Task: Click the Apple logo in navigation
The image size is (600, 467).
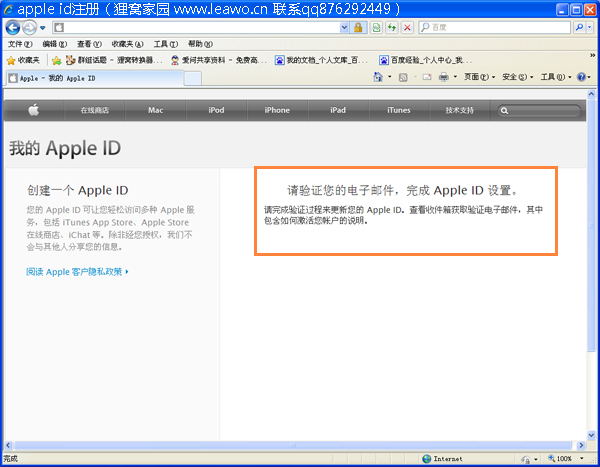Action: pyautogui.click(x=34, y=110)
